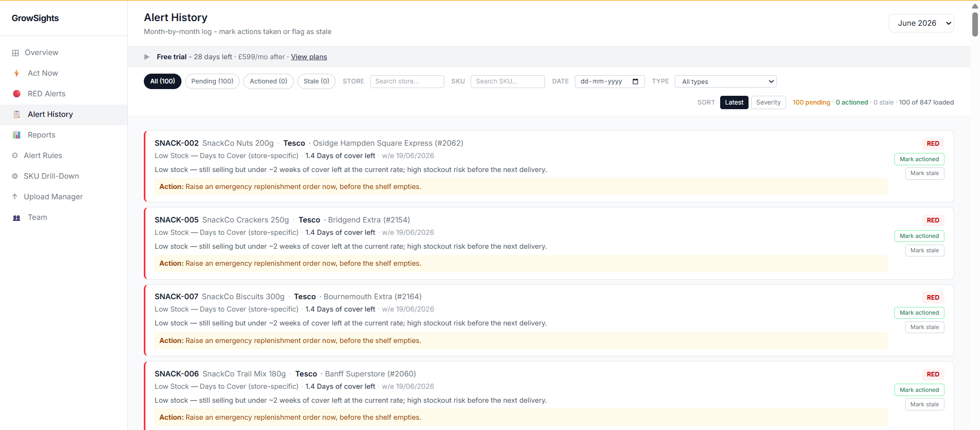980x430 pixels.
Task: Mark SNACK-007 alert as stale
Action: (x=924, y=327)
